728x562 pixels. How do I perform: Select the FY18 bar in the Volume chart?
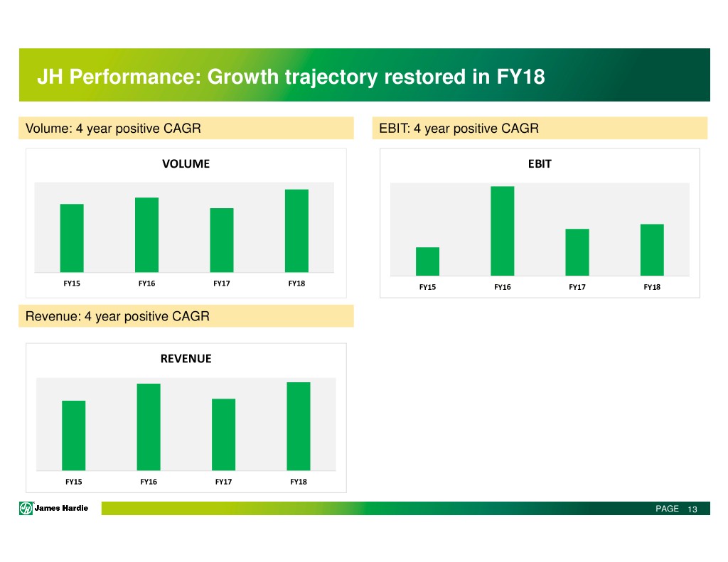coord(296,231)
